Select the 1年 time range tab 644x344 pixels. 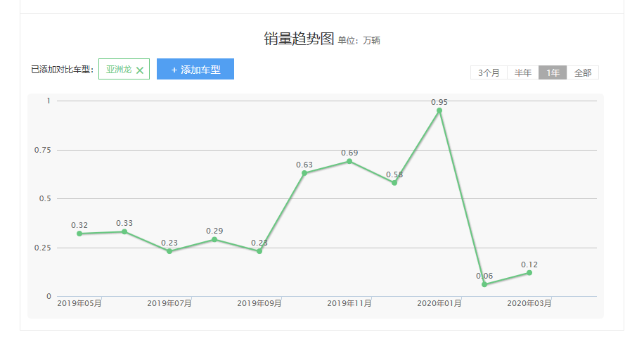click(x=553, y=72)
